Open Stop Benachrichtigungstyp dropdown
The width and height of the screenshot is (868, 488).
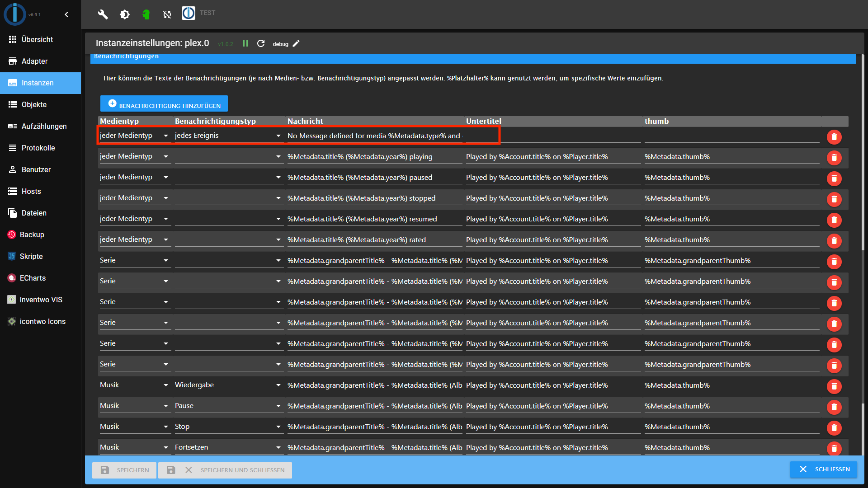[229, 427]
